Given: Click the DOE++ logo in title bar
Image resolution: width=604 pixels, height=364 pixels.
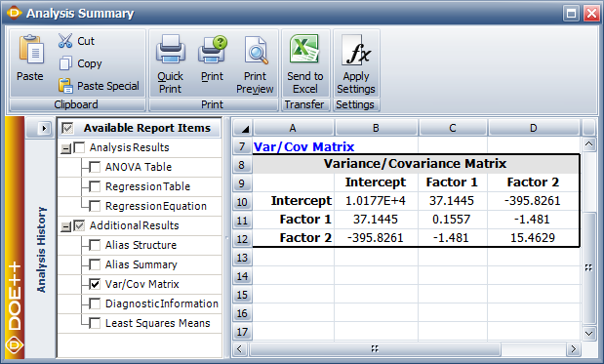Looking at the screenshot, I should (15, 13).
